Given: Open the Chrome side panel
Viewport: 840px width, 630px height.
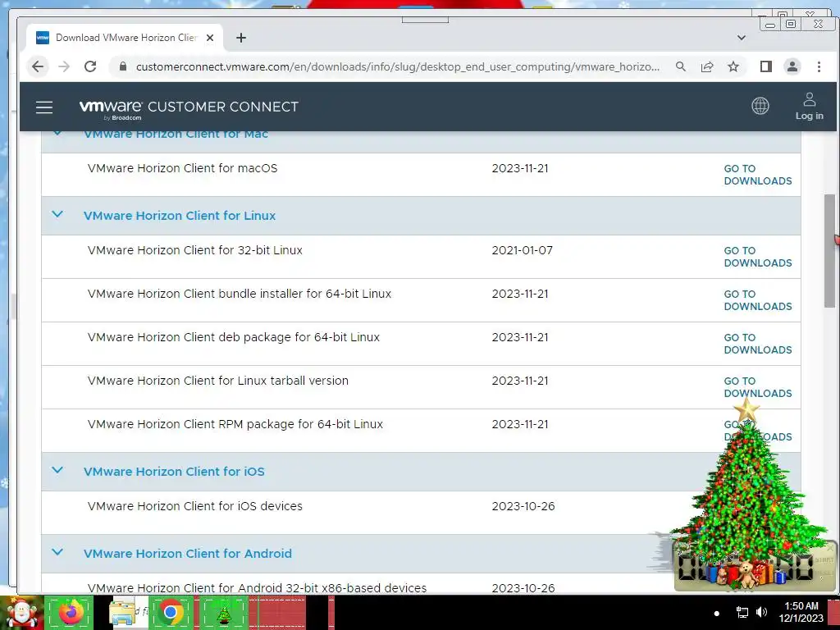Looking at the screenshot, I should (x=766, y=66).
